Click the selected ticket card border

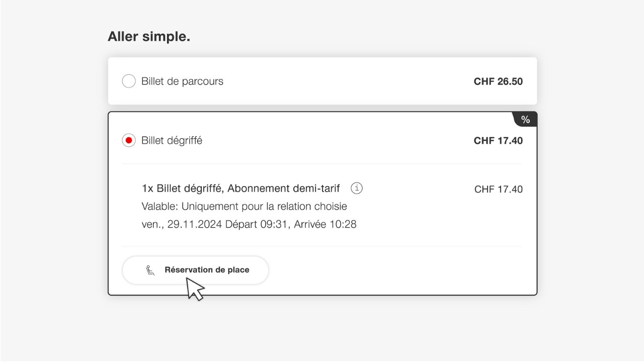pyautogui.click(x=322, y=112)
